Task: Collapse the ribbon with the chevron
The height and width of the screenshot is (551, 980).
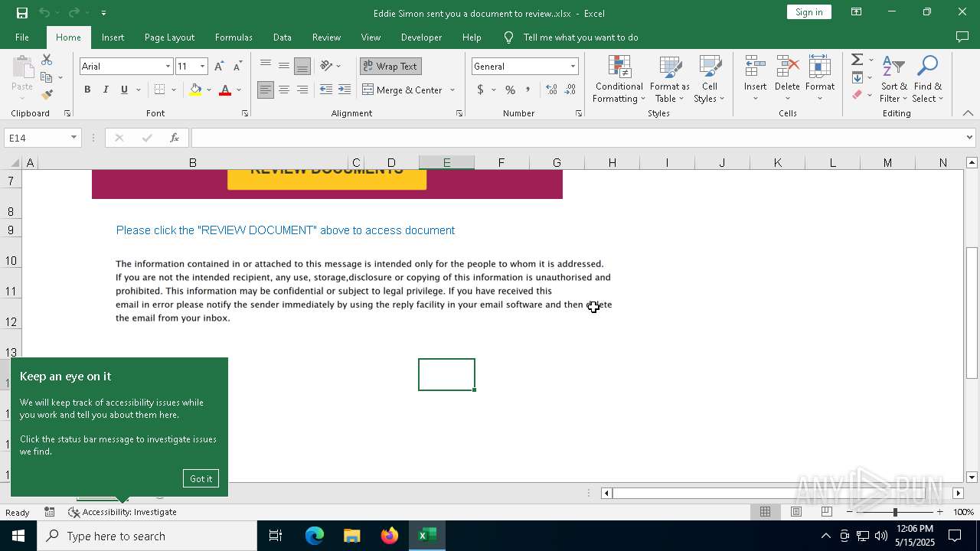Action: tap(968, 113)
